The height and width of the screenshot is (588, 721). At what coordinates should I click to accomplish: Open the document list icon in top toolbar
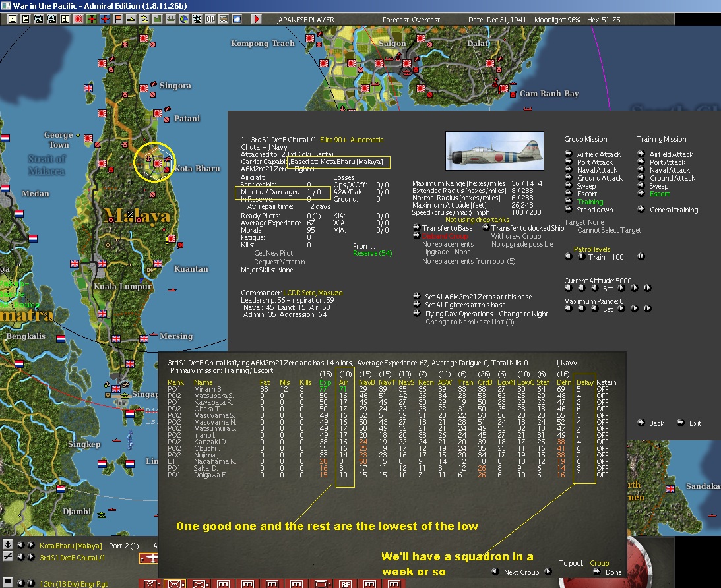pyautogui.click(x=26, y=19)
